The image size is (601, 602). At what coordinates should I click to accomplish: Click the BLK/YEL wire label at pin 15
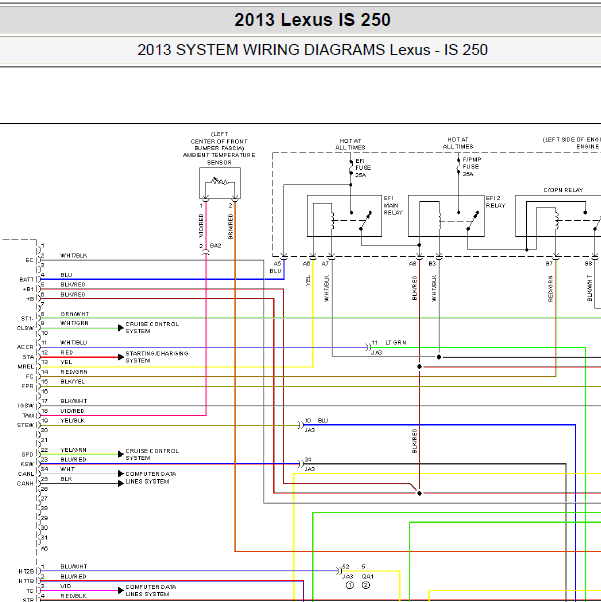[73, 382]
